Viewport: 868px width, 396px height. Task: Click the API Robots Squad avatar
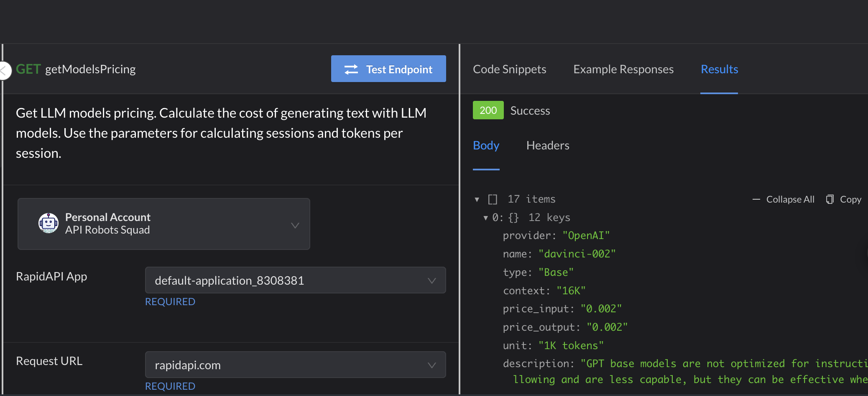(x=49, y=223)
